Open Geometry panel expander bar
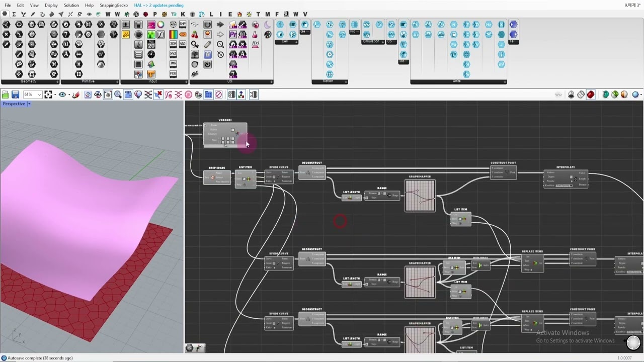This screenshot has width=644, height=362. pos(30,81)
